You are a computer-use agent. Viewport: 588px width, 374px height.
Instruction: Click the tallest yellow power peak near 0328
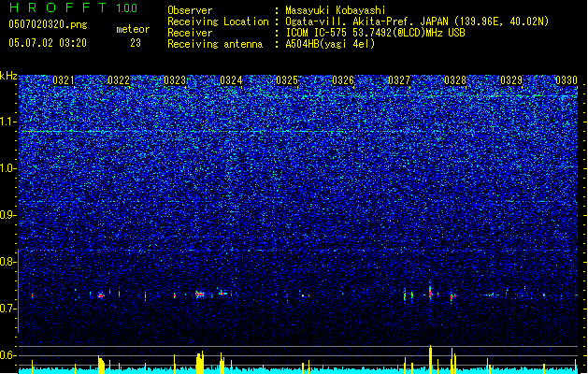pos(431,359)
